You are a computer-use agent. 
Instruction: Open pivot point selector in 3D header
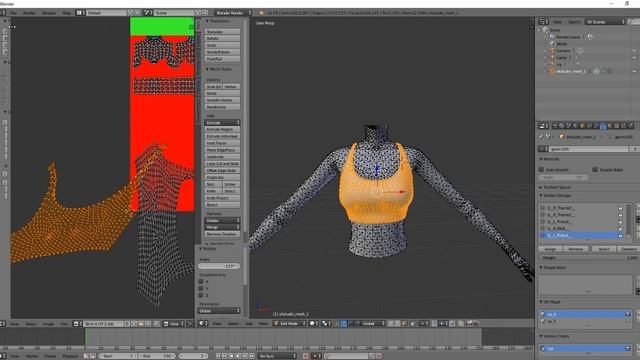pyautogui.click(x=327, y=323)
